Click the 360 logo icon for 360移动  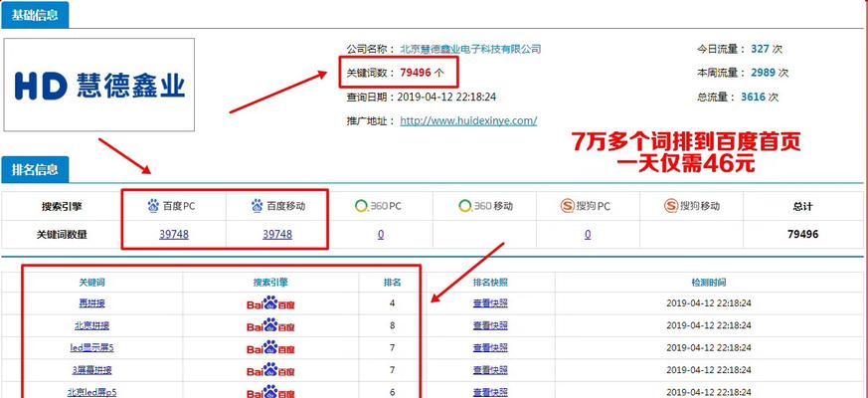pyautogui.click(x=465, y=206)
